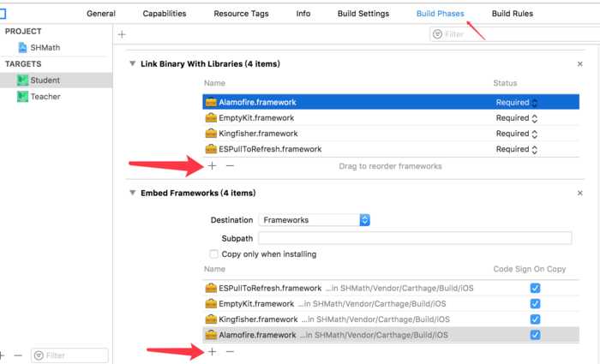Add a framework under Embed Frameworks

[212, 352]
